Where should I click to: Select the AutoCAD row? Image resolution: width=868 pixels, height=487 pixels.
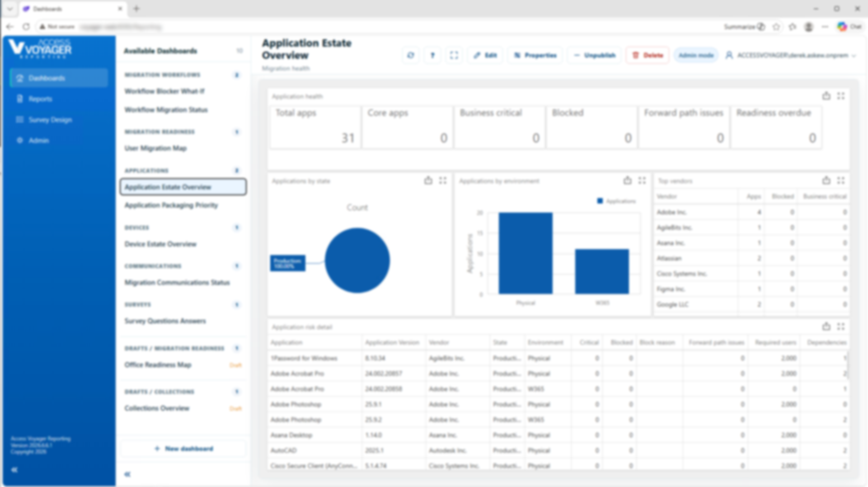click(558, 450)
